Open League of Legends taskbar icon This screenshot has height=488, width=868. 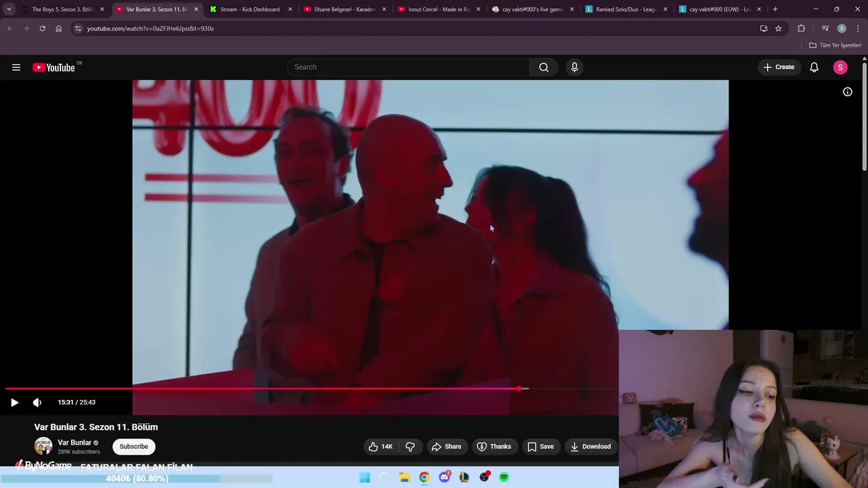tap(464, 477)
